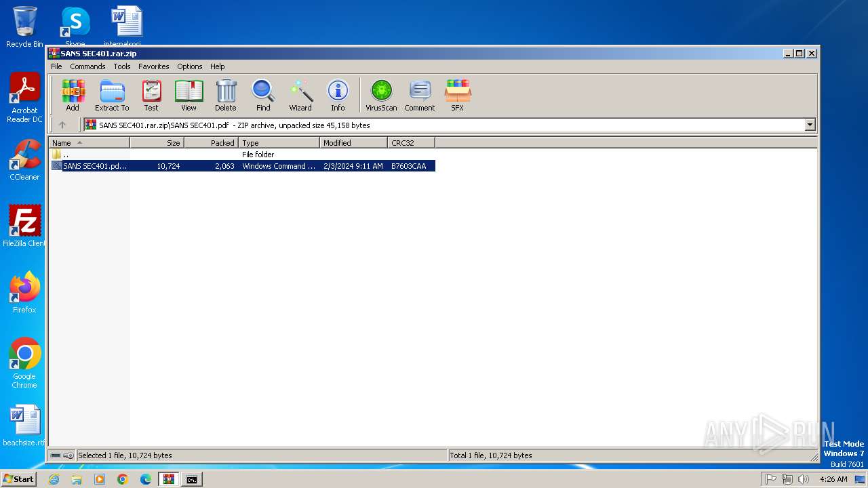Open Chrome from the taskbar
Image resolution: width=868 pixels, height=488 pixels.
point(123,479)
